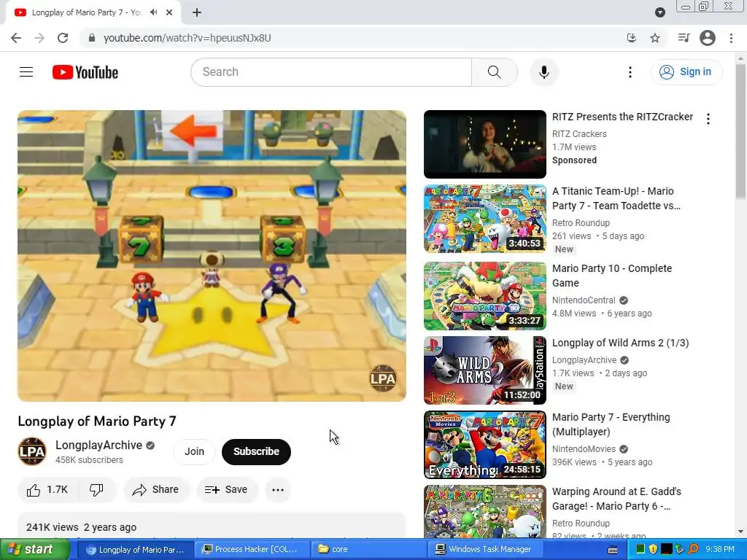Image resolution: width=747 pixels, height=560 pixels.
Task: Open the Windows start button
Action: tap(35, 549)
